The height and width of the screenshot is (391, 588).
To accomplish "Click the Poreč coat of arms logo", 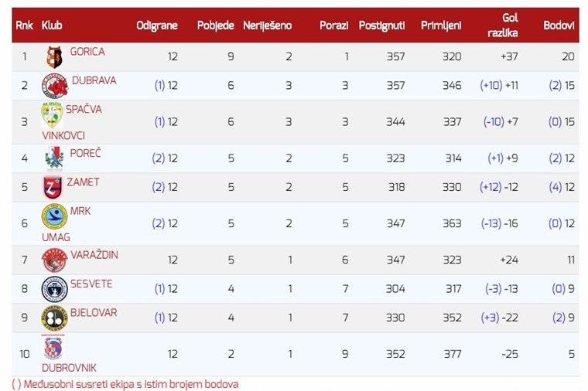I will coord(54,159).
